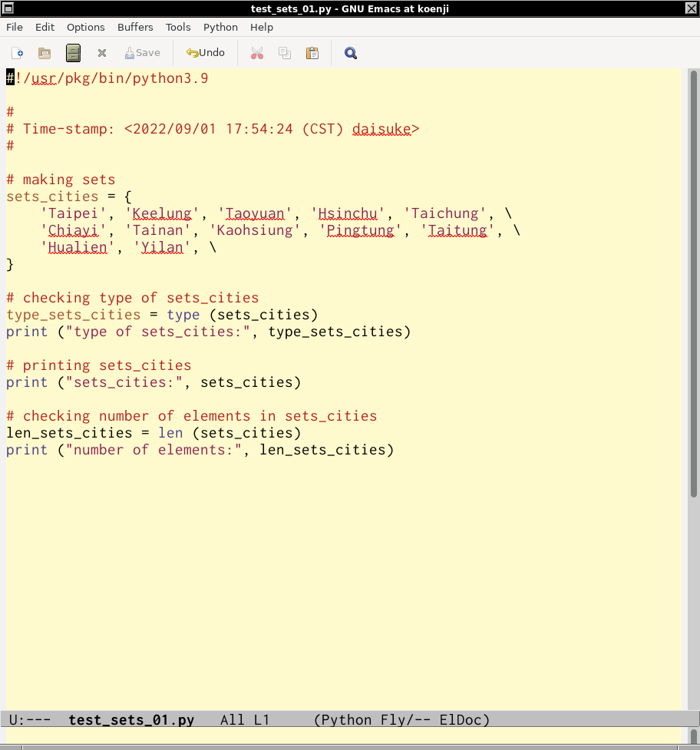The image size is (700, 750).
Task: Expand the Options menu
Action: (x=85, y=27)
